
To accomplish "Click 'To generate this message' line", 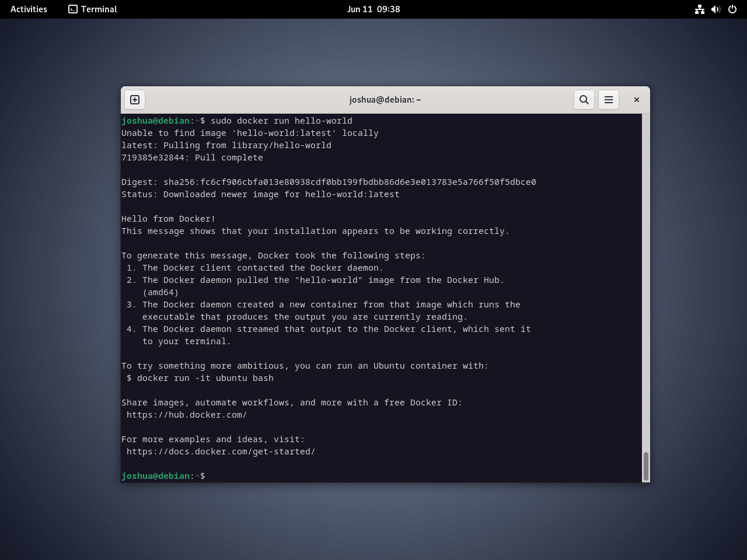I will (x=273, y=256).
